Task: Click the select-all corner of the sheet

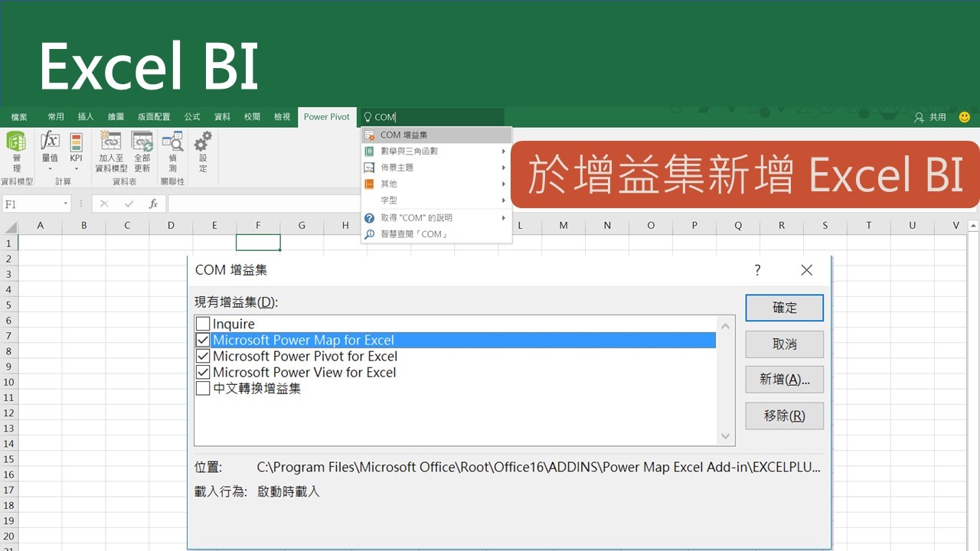Action: [8, 225]
